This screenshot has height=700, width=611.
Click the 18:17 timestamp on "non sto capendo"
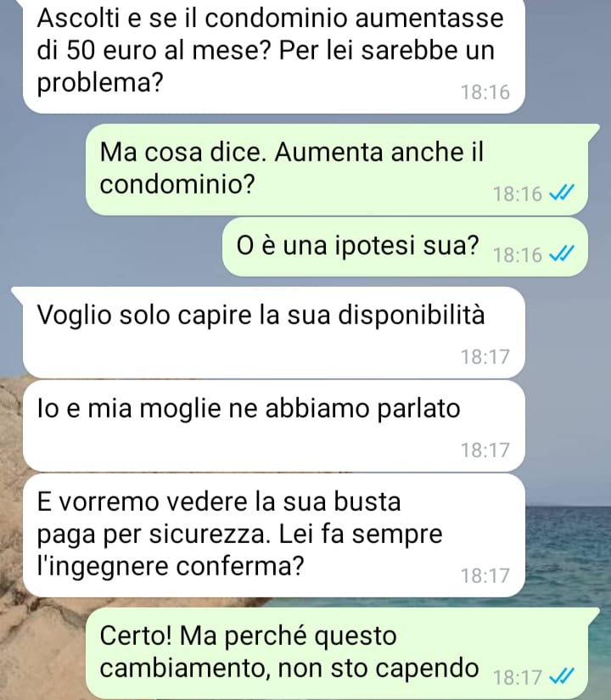pyautogui.click(x=517, y=678)
